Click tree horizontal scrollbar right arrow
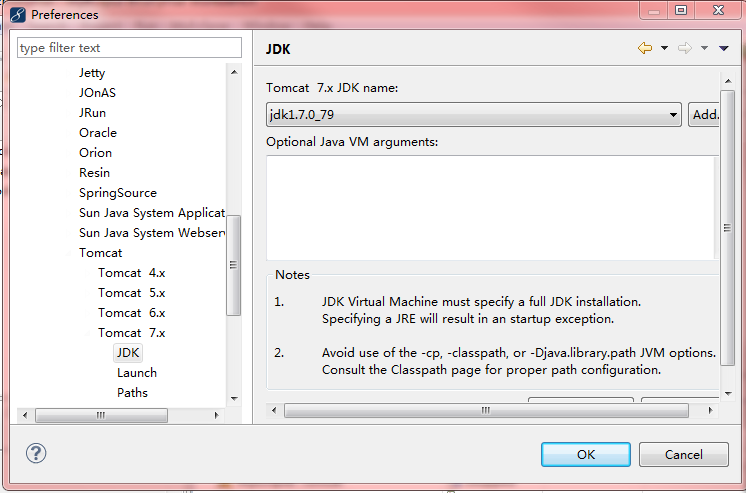 pyautogui.click(x=216, y=415)
